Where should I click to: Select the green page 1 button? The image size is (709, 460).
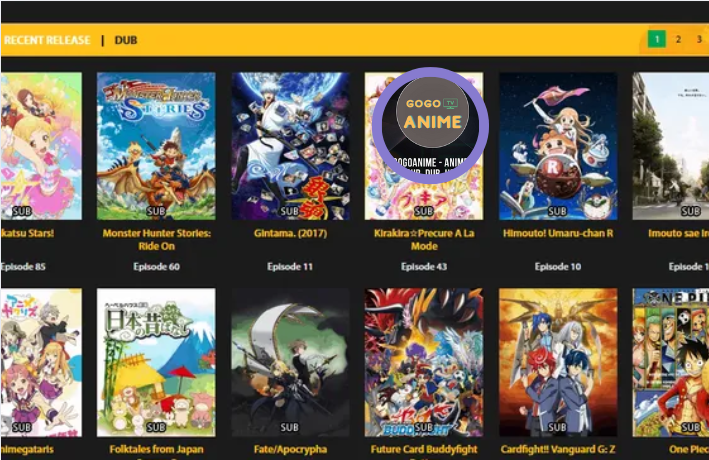tap(657, 39)
